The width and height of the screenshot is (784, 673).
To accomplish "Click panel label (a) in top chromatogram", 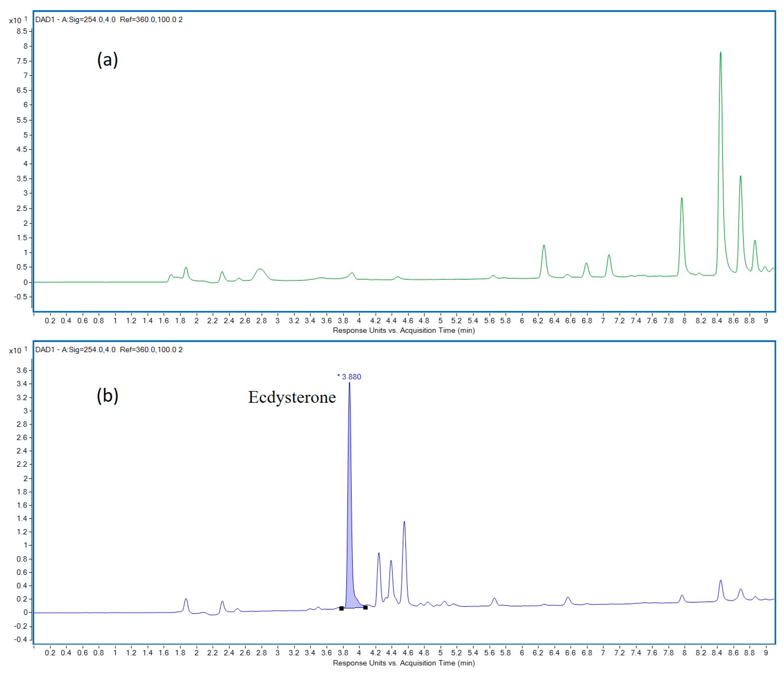I will coord(107,60).
